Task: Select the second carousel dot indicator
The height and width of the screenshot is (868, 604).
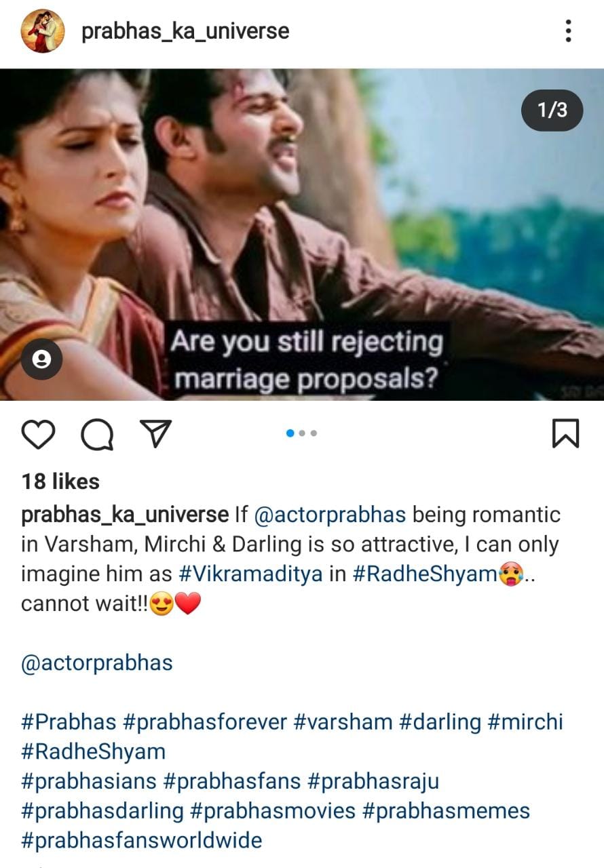Action: 302,433
